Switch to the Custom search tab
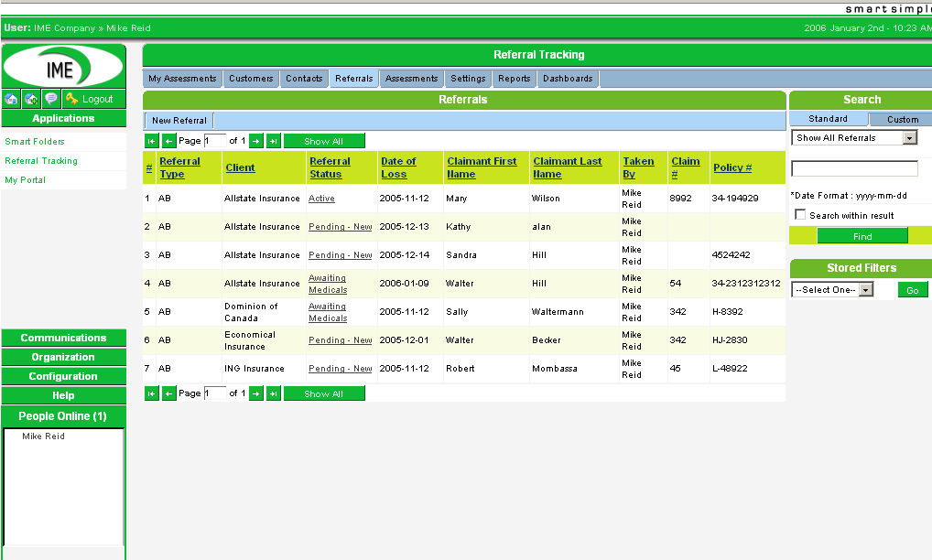The height and width of the screenshot is (560, 932). 902,120
